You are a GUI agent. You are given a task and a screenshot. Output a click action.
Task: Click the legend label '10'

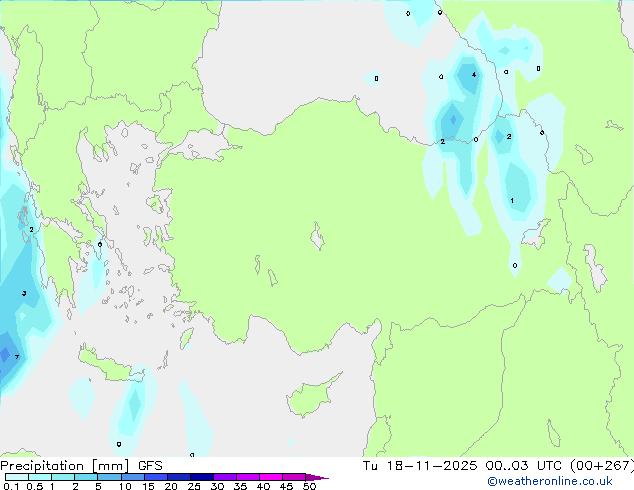point(125,486)
